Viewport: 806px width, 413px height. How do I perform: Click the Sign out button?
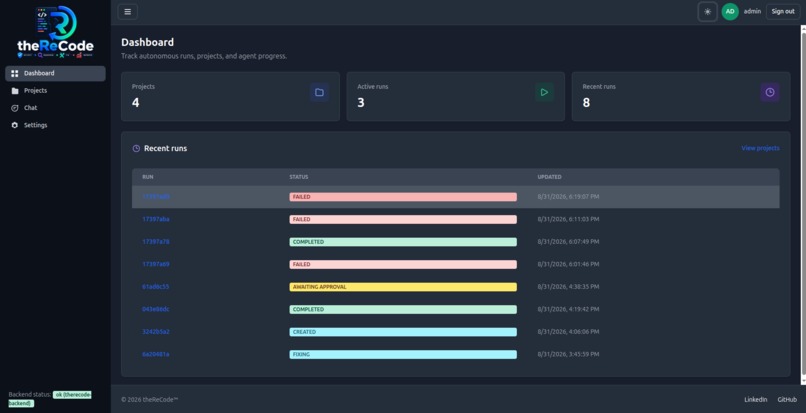(x=783, y=11)
